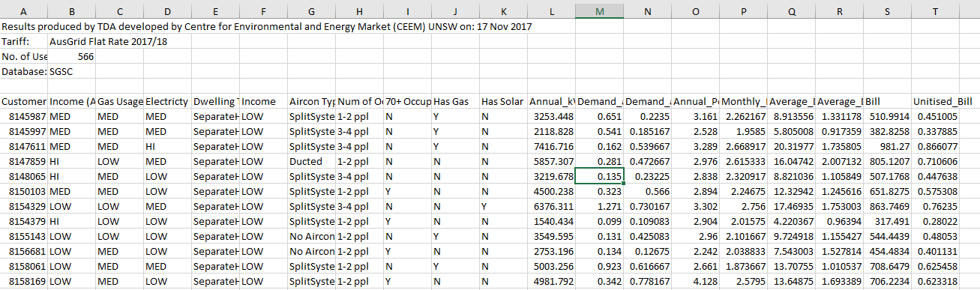Click average value 2.007132
The image size is (980, 290).
[x=839, y=162]
